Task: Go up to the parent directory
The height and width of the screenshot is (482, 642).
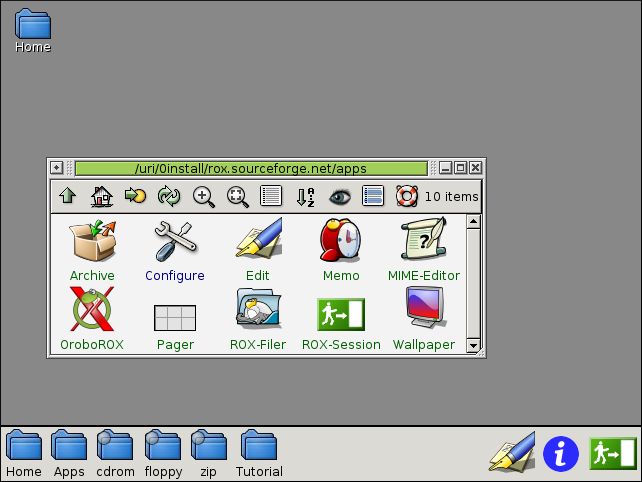Action: click(x=68, y=196)
